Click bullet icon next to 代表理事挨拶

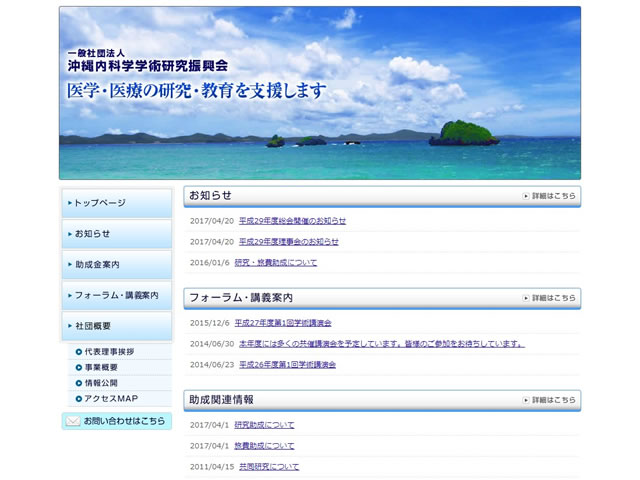[x=79, y=352]
